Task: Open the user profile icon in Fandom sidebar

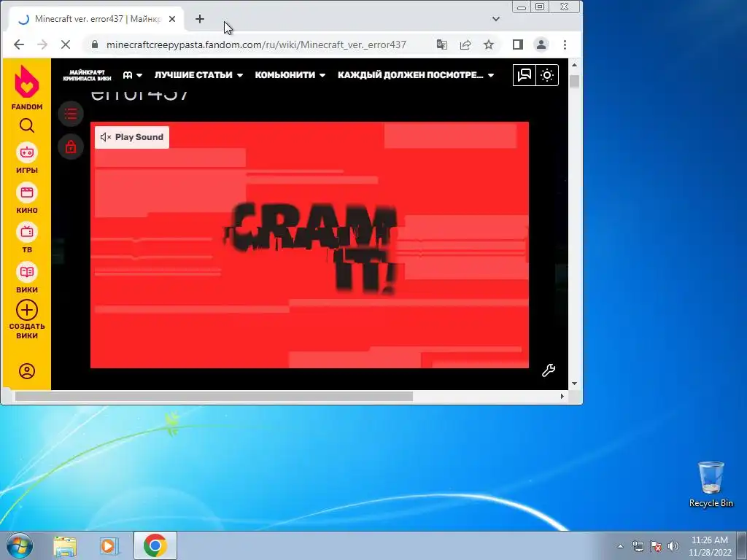Action: coord(27,371)
